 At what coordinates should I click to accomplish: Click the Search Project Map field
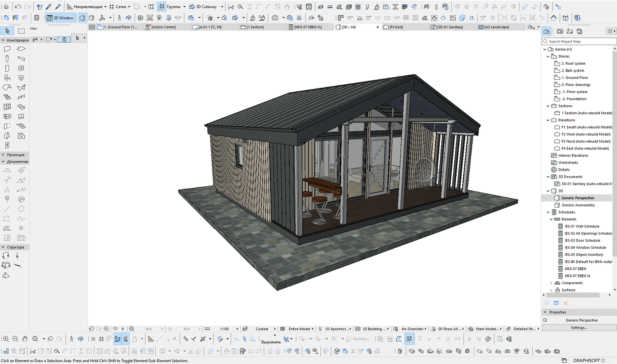click(579, 41)
